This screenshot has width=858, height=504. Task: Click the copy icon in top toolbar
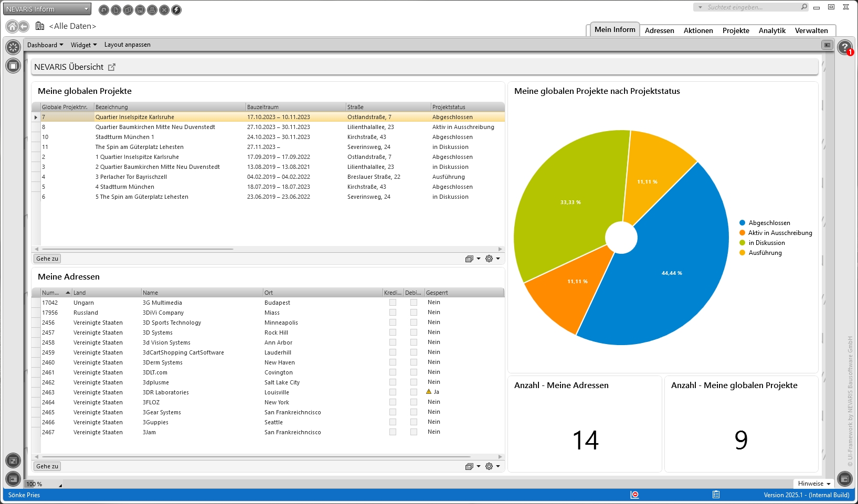click(x=128, y=9)
